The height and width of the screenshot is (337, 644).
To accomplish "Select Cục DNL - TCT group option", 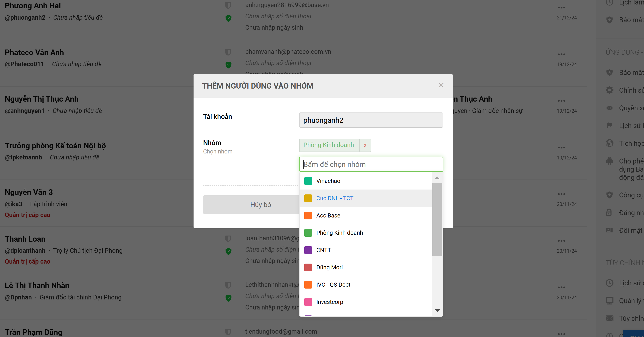I will (x=335, y=198).
